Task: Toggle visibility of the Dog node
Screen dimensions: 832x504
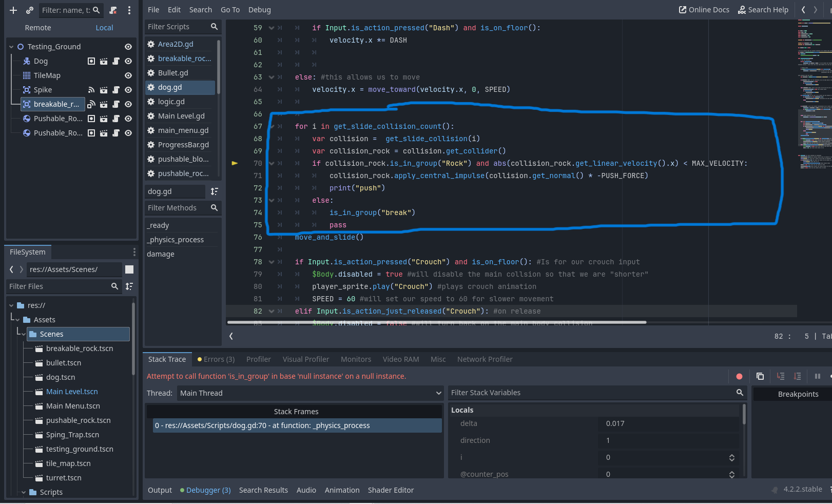Action: click(128, 61)
